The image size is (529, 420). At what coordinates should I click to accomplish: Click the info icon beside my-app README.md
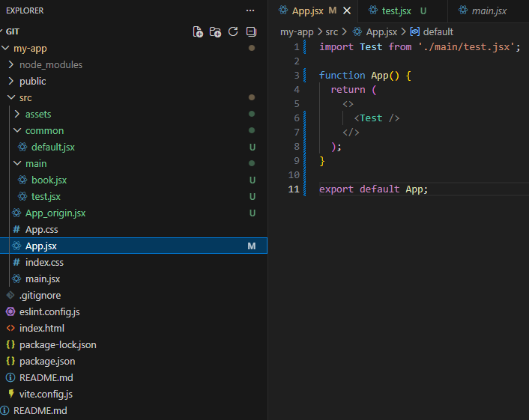pyautogui.click(x=10, y=377)
